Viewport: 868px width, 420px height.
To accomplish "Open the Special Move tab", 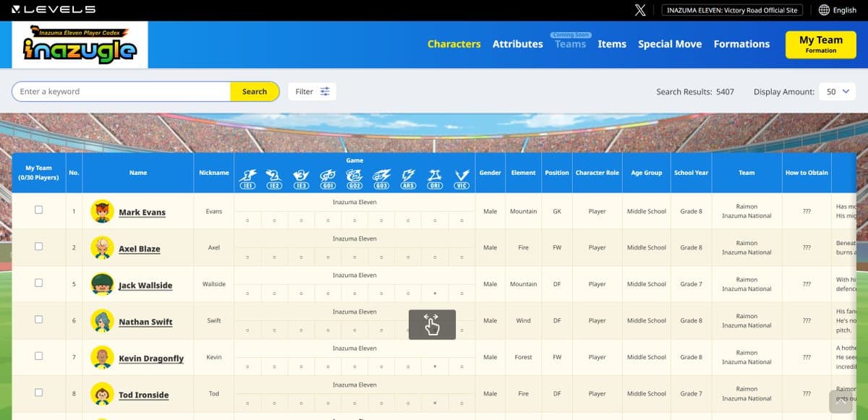I will coord(670,44).
